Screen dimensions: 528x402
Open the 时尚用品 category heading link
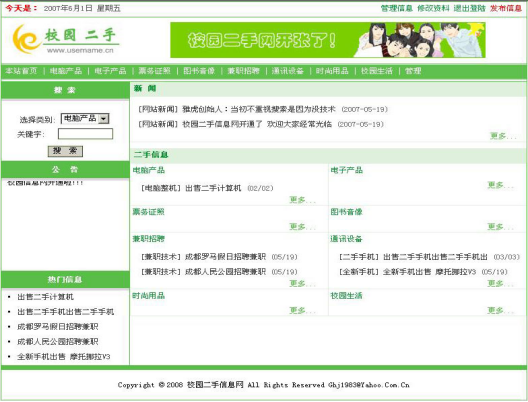click(148, 296)
